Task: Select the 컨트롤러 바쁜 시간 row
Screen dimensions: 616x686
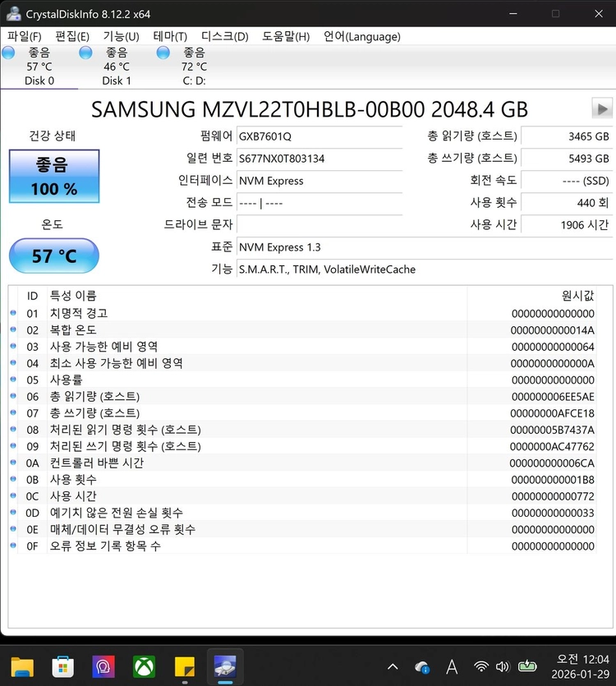Action: point(302,463)
